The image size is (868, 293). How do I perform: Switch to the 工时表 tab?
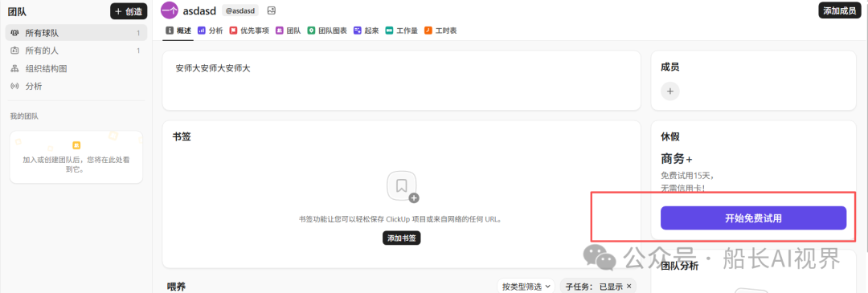click(x=440, y=31)
